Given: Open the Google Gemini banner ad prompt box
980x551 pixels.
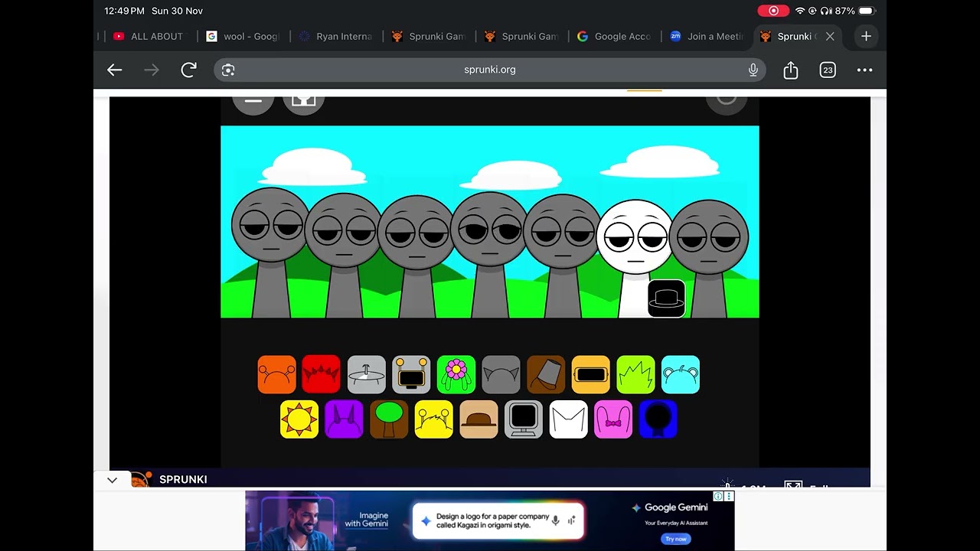Looking at the screenshot, I should point(498,520).
